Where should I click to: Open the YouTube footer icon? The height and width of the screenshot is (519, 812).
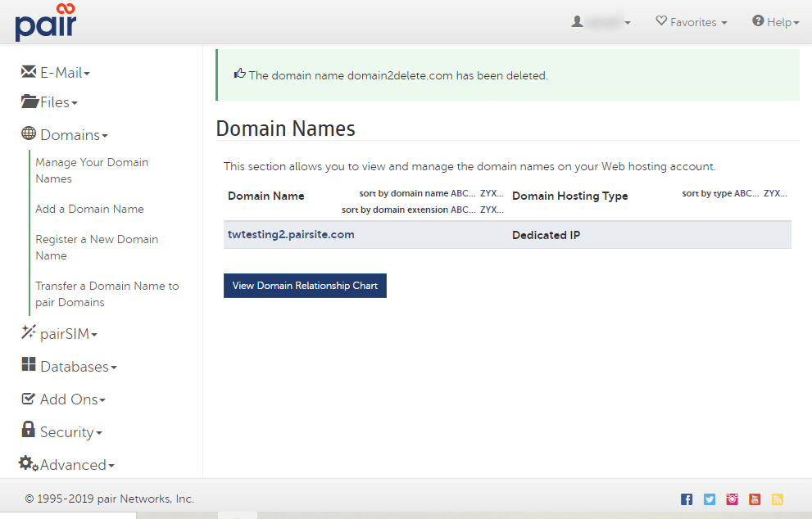coord(755,499)
